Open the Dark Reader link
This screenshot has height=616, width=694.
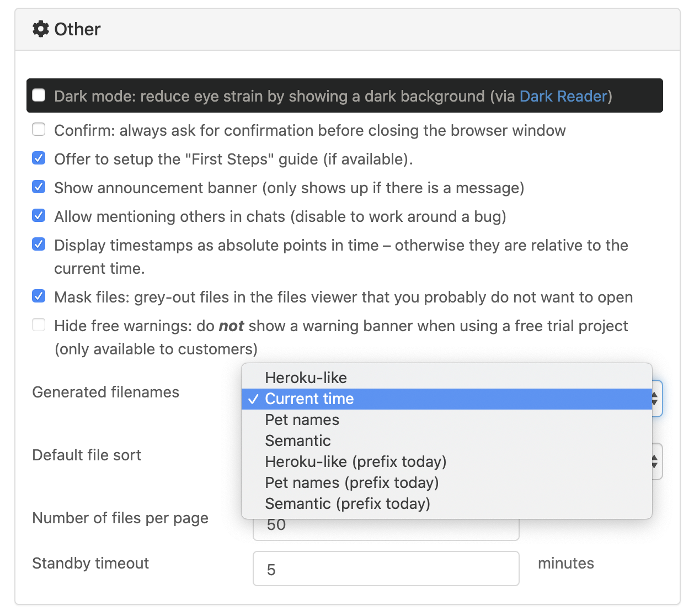coord(563,96)
